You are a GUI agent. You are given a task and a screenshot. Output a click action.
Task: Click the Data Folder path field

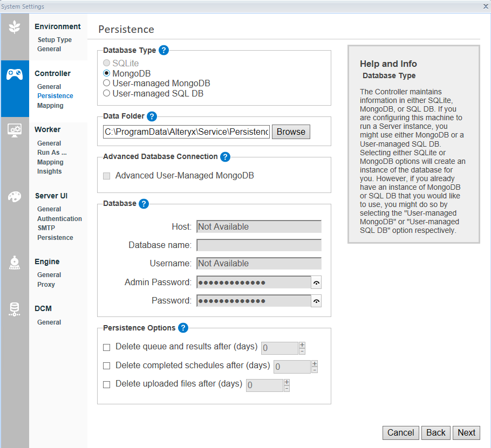[186, 132]
